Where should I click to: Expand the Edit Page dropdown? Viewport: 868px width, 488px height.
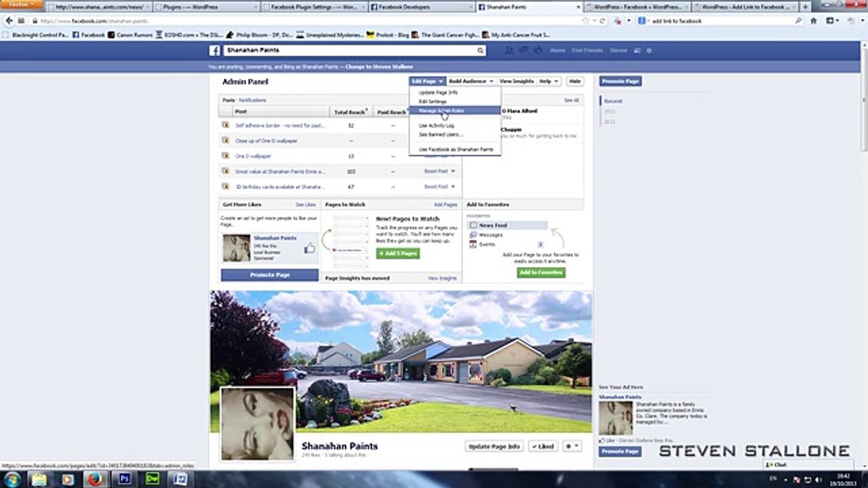coord(427,81)
